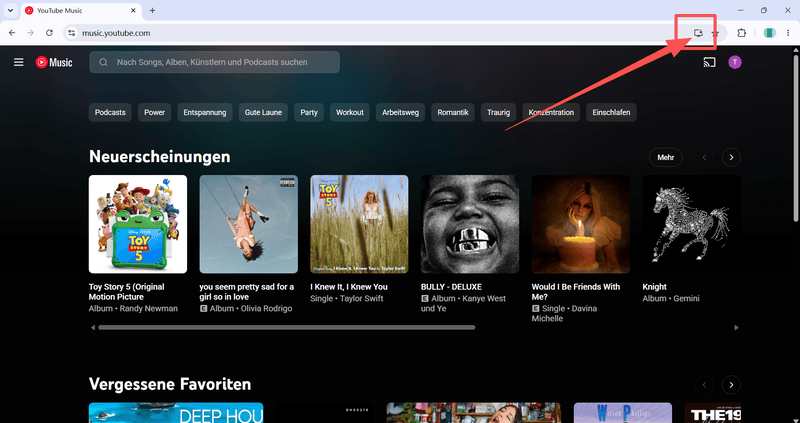The width and height of the screenshot is (800, 423).
Task: Open artist Kanye West
Action: [x=484, y=298]
